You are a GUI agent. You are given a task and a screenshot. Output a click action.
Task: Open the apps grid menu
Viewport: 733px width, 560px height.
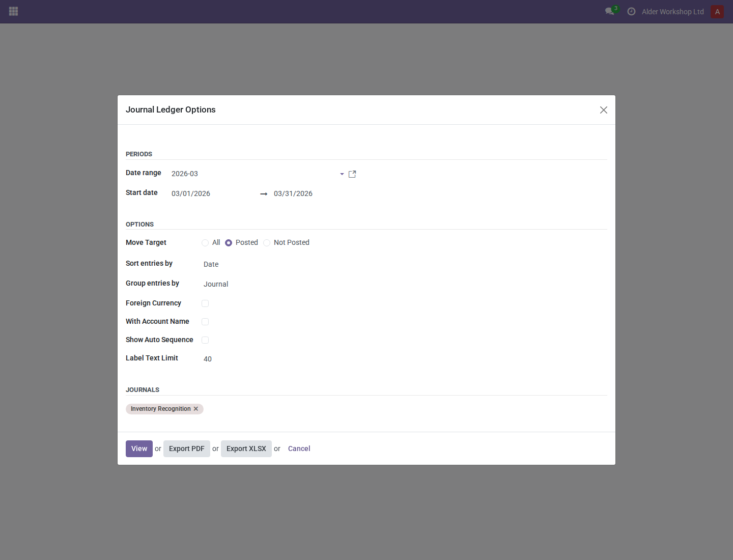pyautogui.click(x=14, y=11)
